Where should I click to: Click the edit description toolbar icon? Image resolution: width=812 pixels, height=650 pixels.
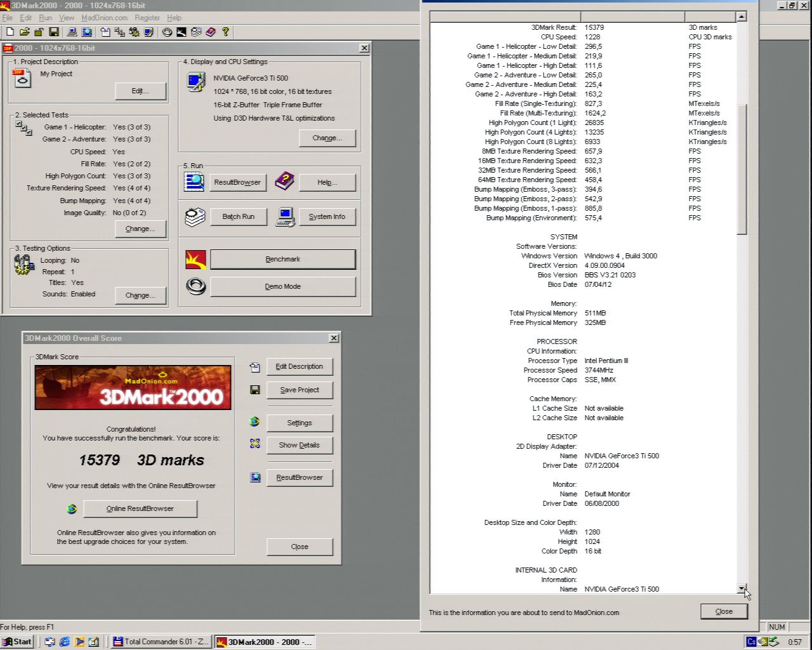(x=105, y=32)
